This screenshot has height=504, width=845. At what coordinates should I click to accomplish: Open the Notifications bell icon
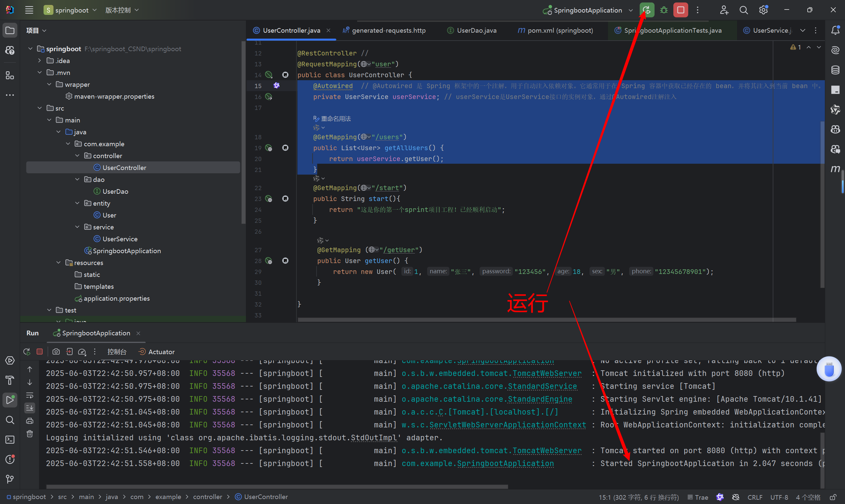(835, 31)
